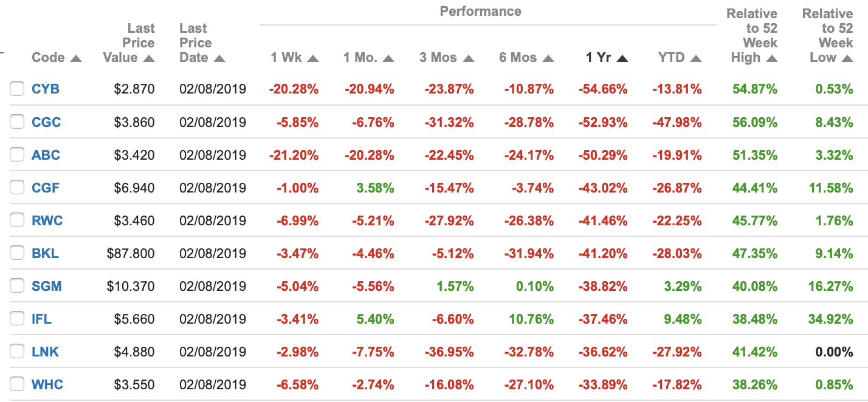Tick the checkbox for CYB
Viewport: 868px width, 402px height.
17,89
